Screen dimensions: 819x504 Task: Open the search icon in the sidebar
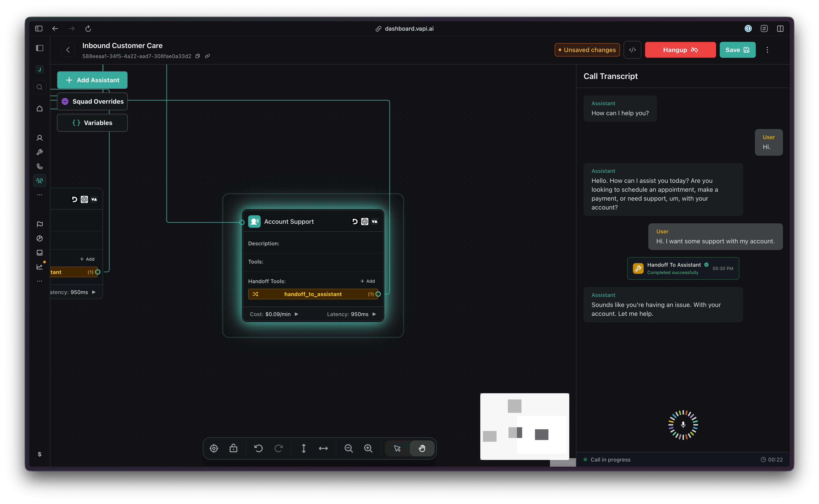tap(40, 87)
